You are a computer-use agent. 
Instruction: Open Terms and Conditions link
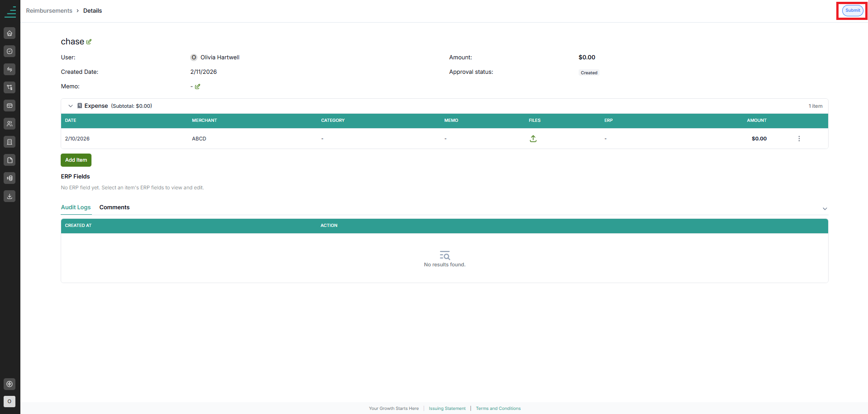click(498, 409)
